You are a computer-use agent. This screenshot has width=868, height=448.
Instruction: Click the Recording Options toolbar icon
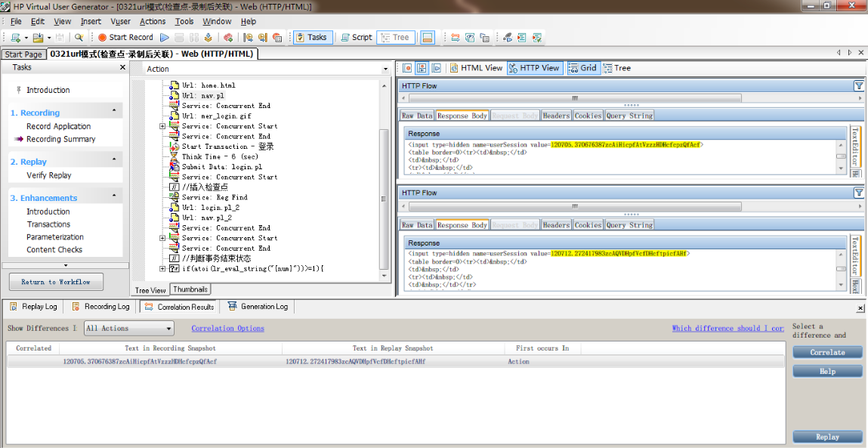[248, 38]
